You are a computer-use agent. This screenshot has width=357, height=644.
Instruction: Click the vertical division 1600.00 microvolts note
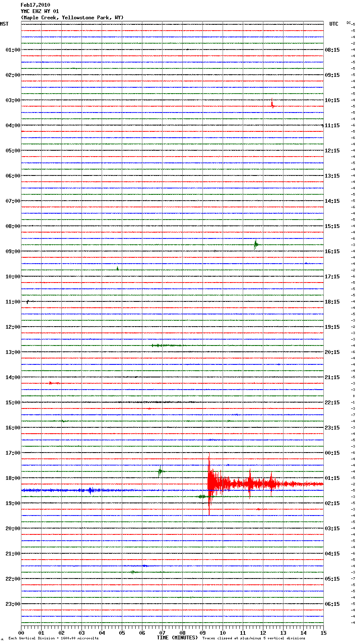[x=53, y=639]
